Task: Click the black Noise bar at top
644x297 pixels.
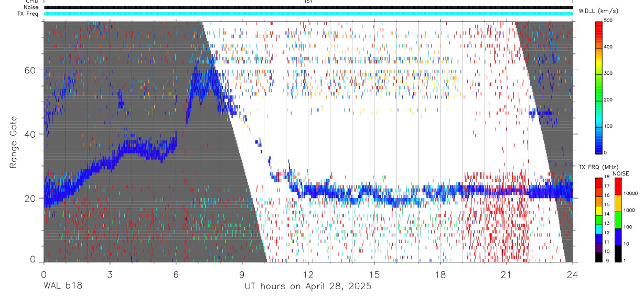Action: (x=308, y=7)
